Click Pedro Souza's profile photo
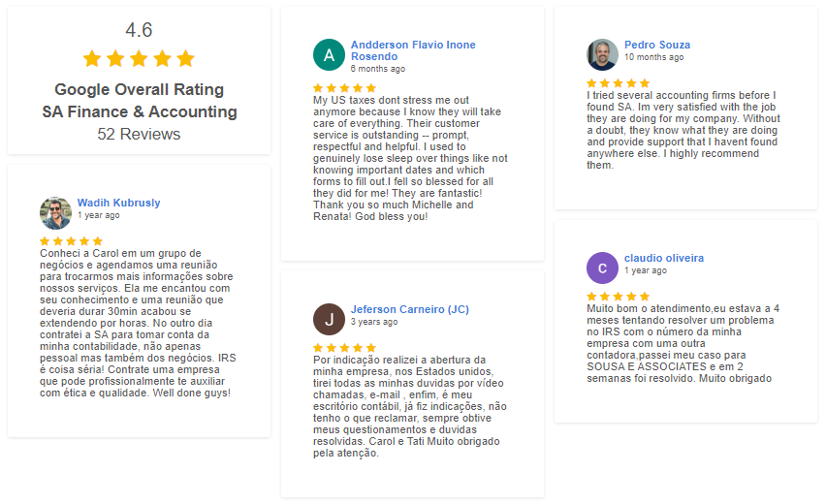Viewport: 826px width, 504px height. (x=602, y=55)
